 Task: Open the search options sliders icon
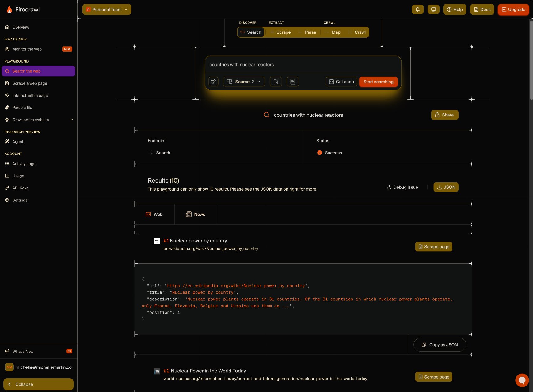click(213, 82)
